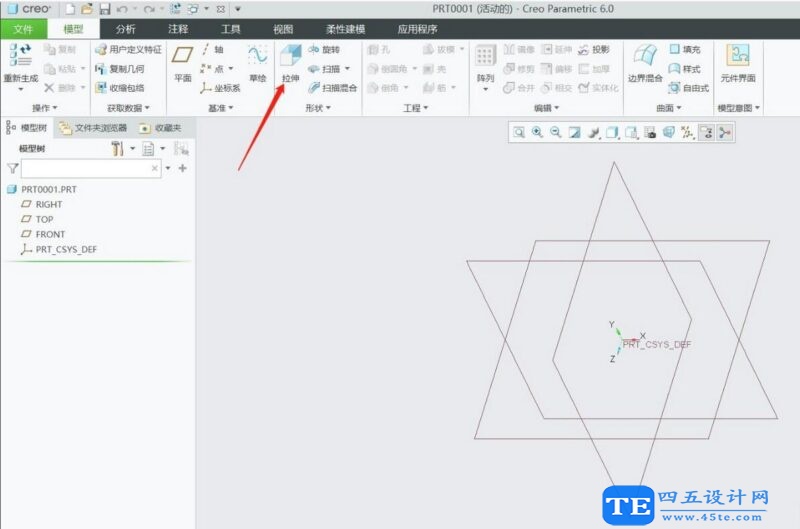Viewport: 800px width, 529px height.
Task: Zoom in using the graphics toolbar magnifier
Action: [x=537, y=132]
